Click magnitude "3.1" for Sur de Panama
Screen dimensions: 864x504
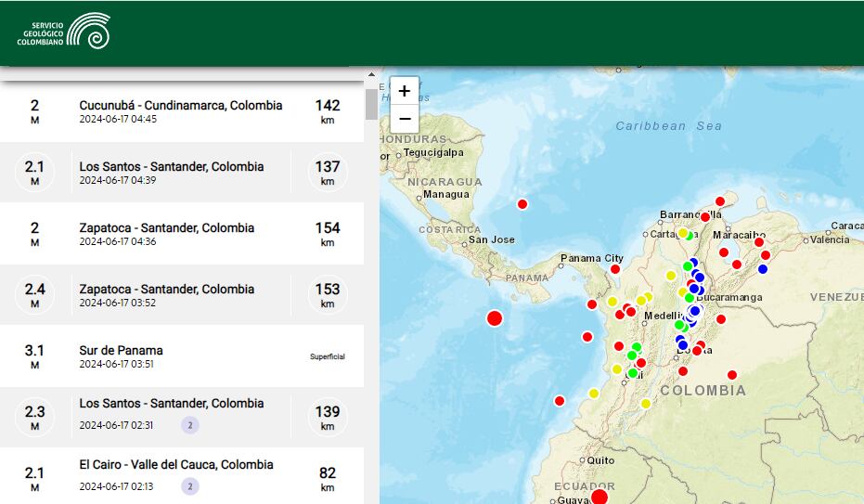[x=34, y=350]
